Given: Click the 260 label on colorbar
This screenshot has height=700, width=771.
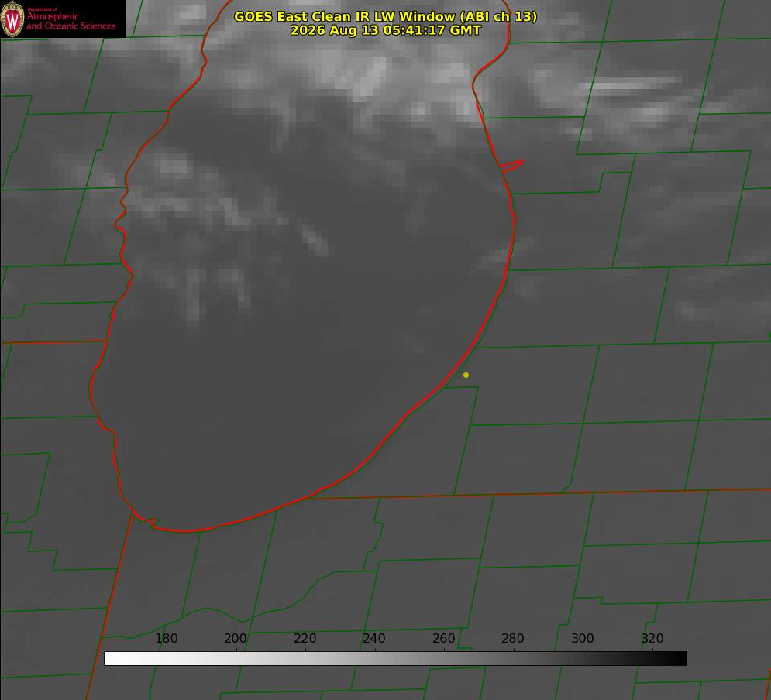Looking at the screenshot, I should click(x=443, y=638).
